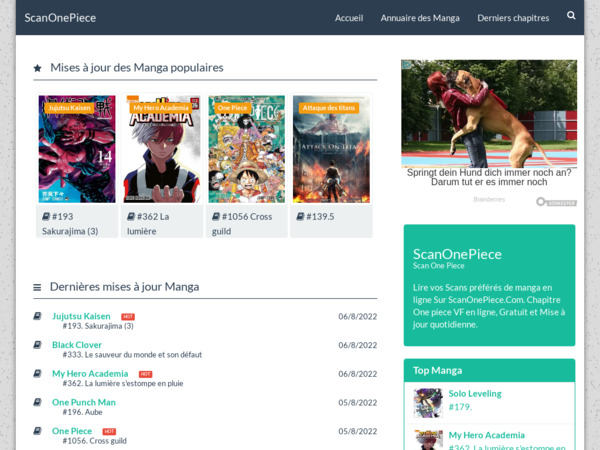Screen dimensions: 600x450
Task: Click HOT badge beside One Piece in list
Action: (109, 432)
